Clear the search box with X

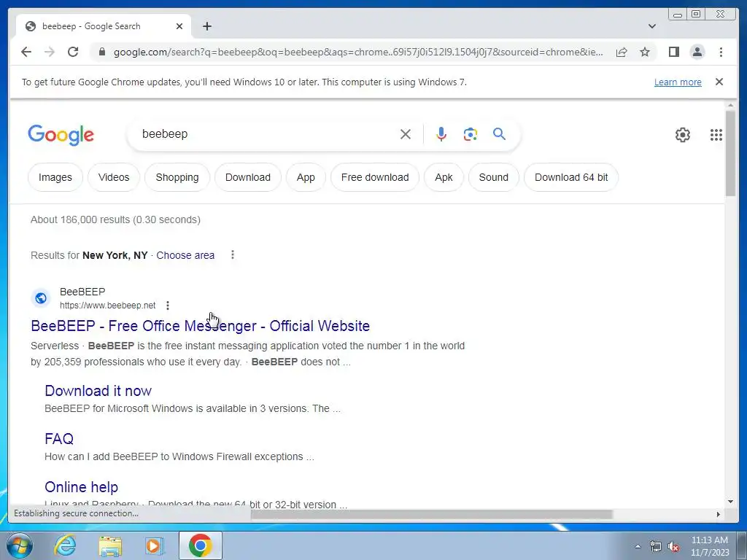click(x=406, y=134)
